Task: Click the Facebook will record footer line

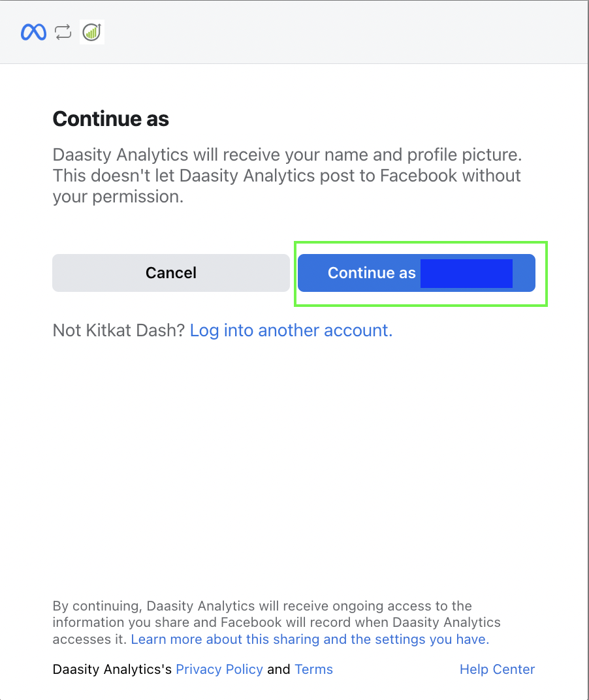Action: pos(276,622)
